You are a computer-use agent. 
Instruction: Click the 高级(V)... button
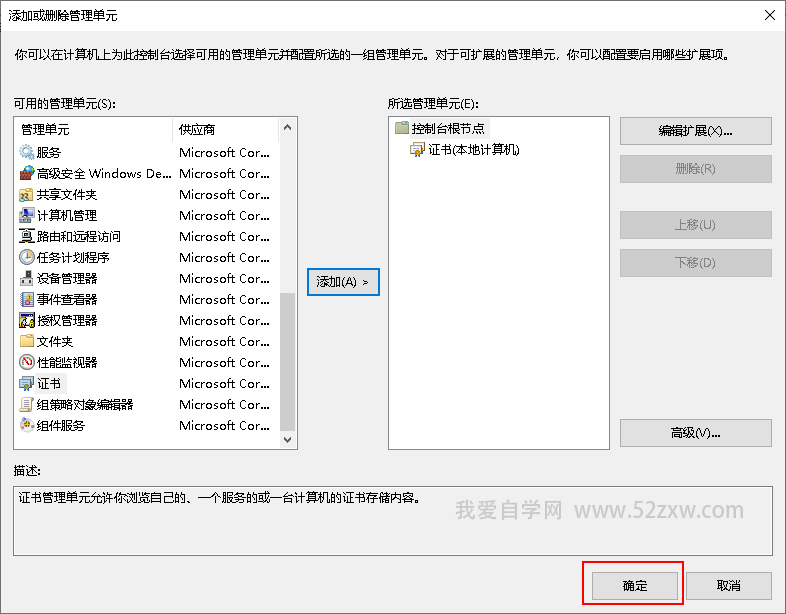[695, 433]
